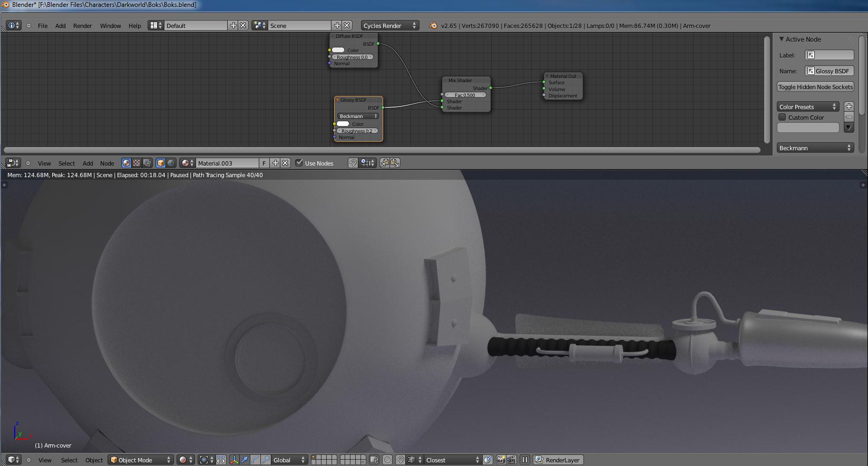Delete Material.003 with the X icon
The width and height of the screenshot is (868, 466).
285,163
